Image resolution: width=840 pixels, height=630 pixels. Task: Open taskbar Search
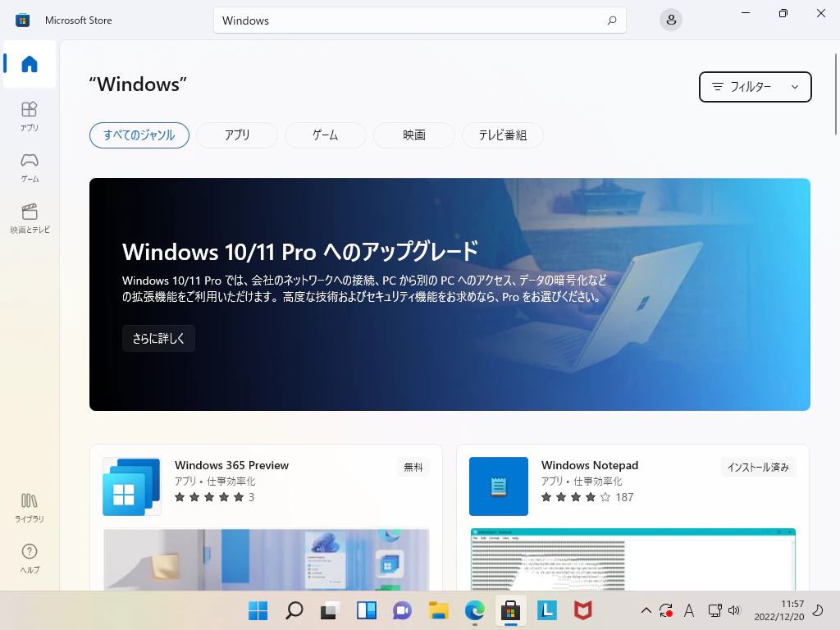tap(294, 610)
